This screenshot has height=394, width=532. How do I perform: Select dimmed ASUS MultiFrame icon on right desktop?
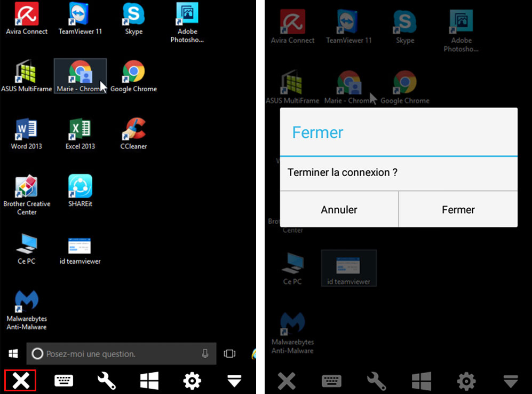coord(292,87)
